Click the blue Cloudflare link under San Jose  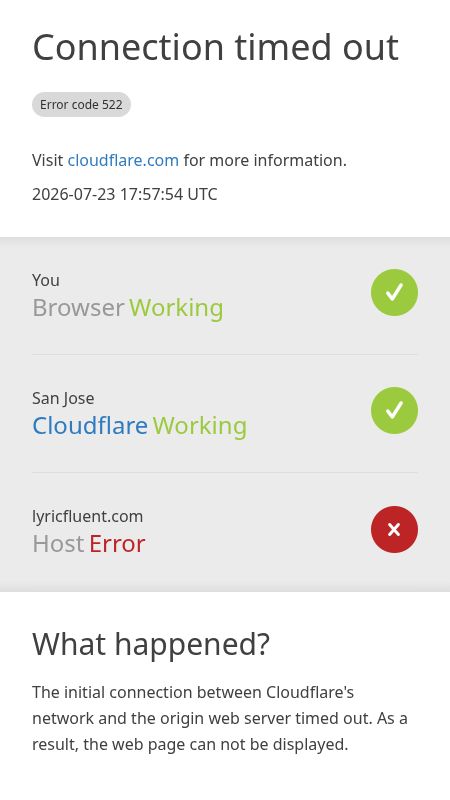pyautogui.click(x=90, y=426)
